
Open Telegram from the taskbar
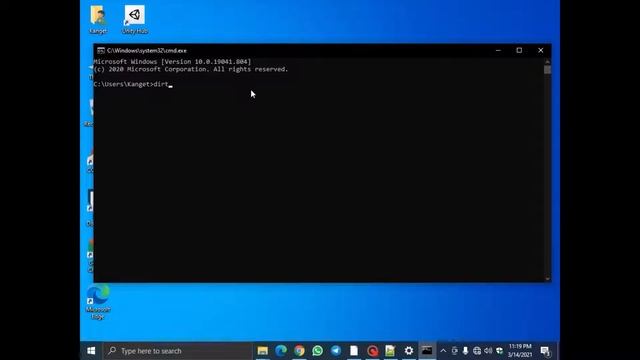click(x=336, y=351)
